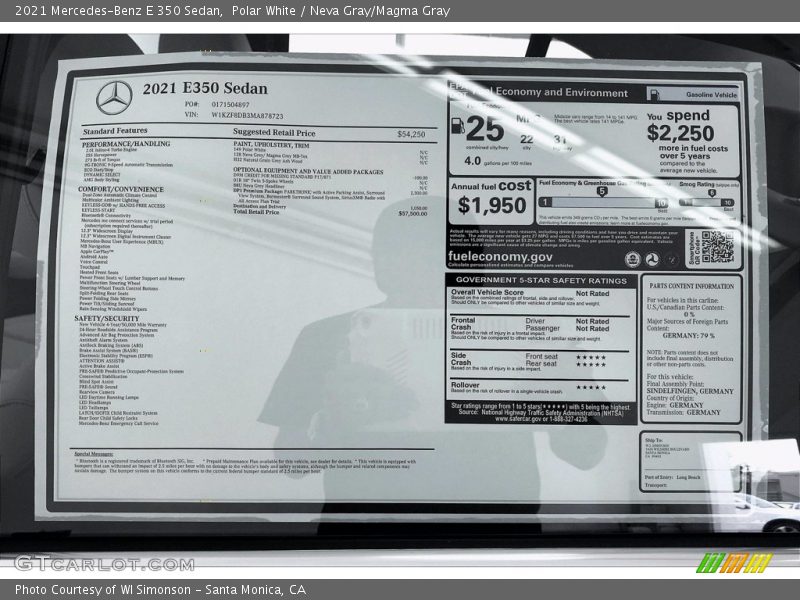
Task: Click the Suggested Retail Price $54,250
Action: click(x=411, y=134)
